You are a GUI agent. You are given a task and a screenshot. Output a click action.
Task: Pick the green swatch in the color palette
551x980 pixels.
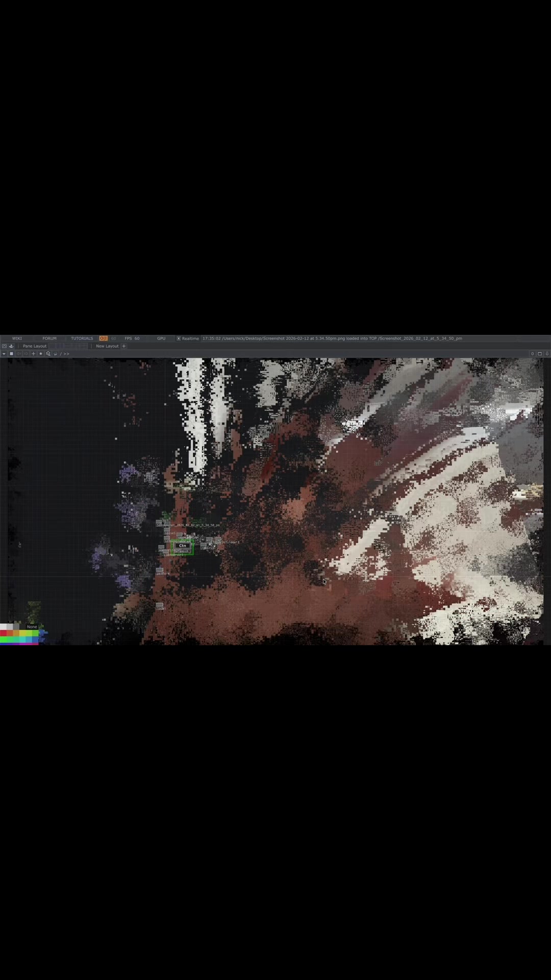(x=3, y=639)
